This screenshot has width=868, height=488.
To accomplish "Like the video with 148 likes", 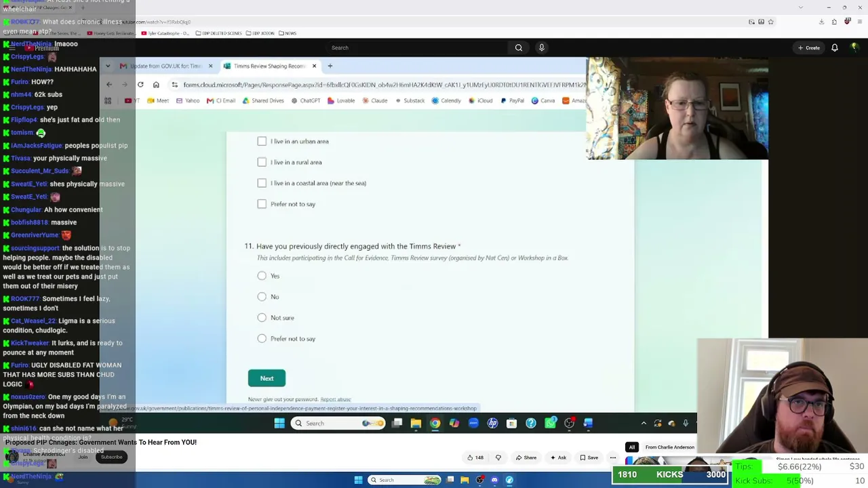I will (x=475, y=457).
